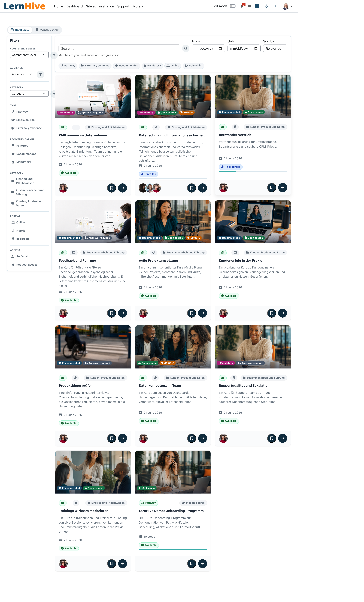Bookmark the Agile Projektumsetzung course
Viewport: 364px width, 602px height.
pos(192,313)
